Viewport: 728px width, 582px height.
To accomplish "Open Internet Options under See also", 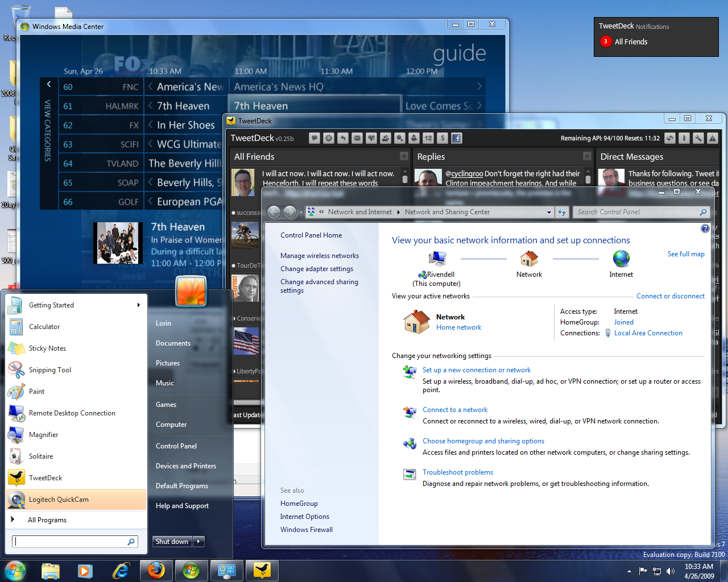I will [305, 517].
